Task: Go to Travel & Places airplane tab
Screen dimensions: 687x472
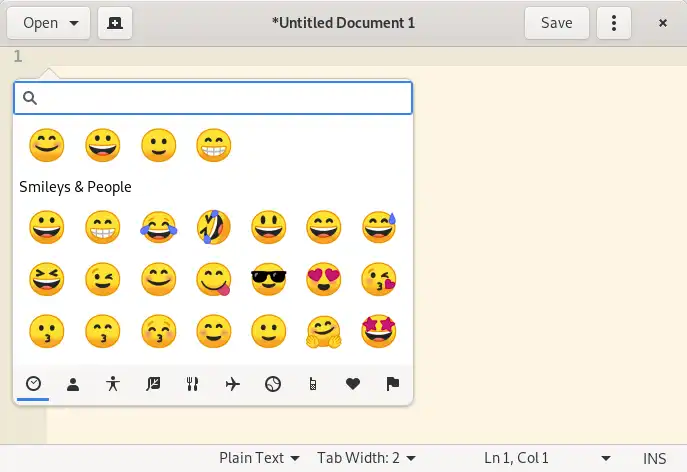Action: pos(233,384)
